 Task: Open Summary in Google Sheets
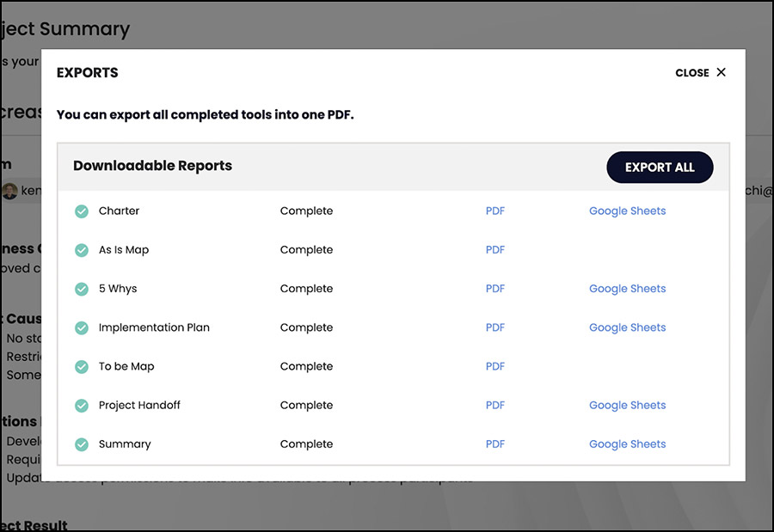point(628,443)
